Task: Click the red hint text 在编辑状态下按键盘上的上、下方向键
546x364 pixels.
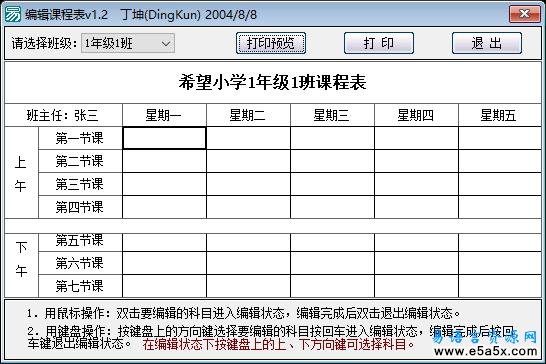Action: (278, 344)
